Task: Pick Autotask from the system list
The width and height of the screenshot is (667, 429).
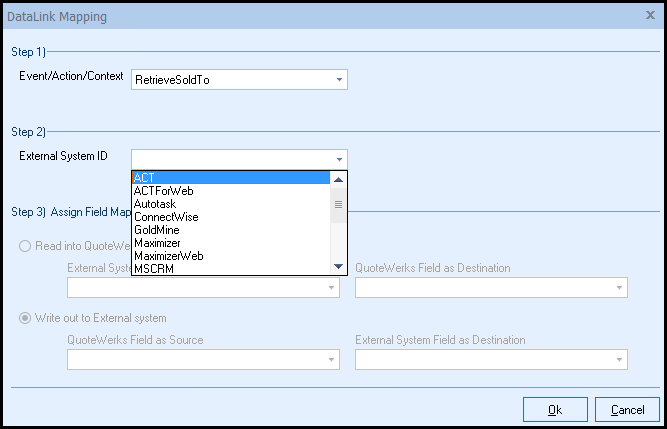Action: pyautogui.click(x=230, y=204)
